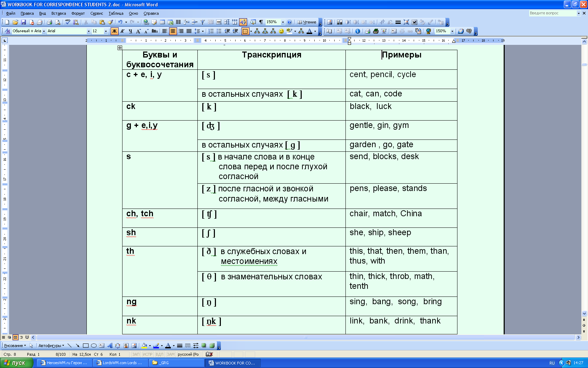Open the Правка menu
Viewport: 588px width, 368px height.
(x=27, y=13)
